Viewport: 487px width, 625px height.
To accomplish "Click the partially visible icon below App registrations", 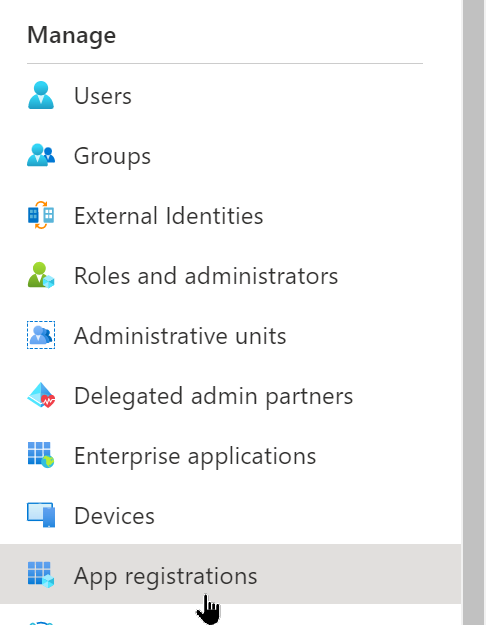I will point(41,623).
